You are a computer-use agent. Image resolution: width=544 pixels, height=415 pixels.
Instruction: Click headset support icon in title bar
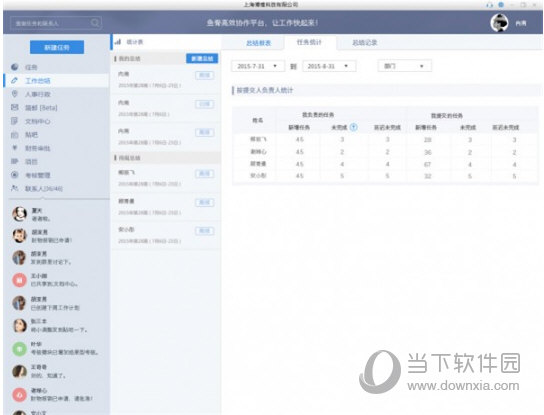490,5
